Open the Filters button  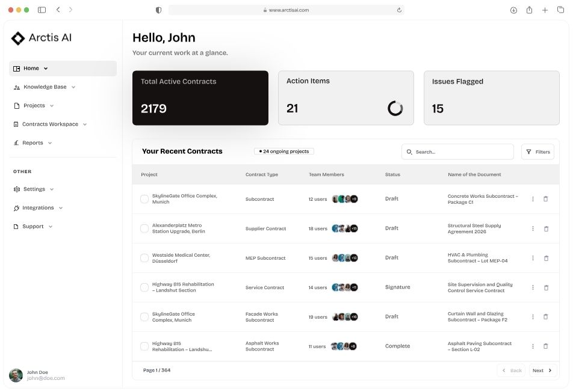(x=537, y=152)
